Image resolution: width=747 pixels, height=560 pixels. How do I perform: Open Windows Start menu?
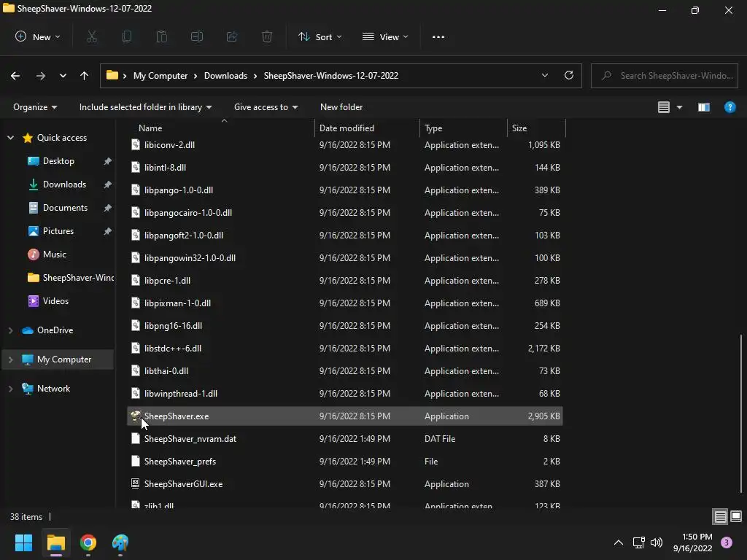[23, 542]
